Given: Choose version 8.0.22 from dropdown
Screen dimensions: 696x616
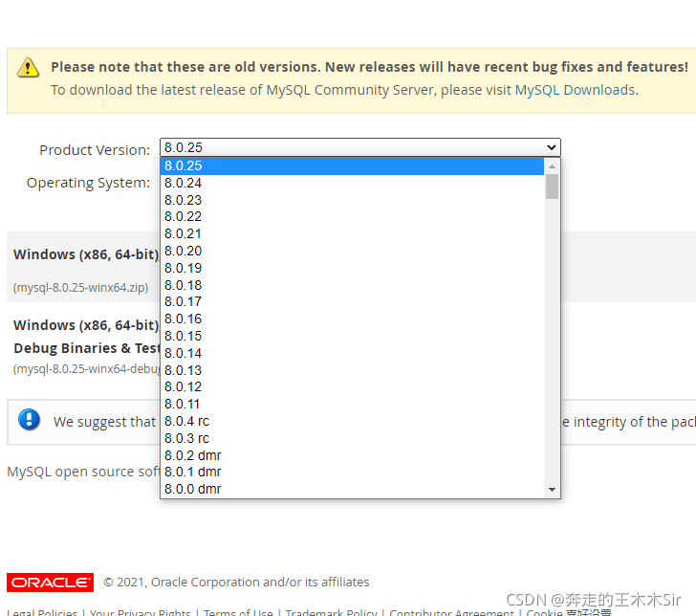Looking at the screenshot, I should pyautogui.click(x=352, y=217).
